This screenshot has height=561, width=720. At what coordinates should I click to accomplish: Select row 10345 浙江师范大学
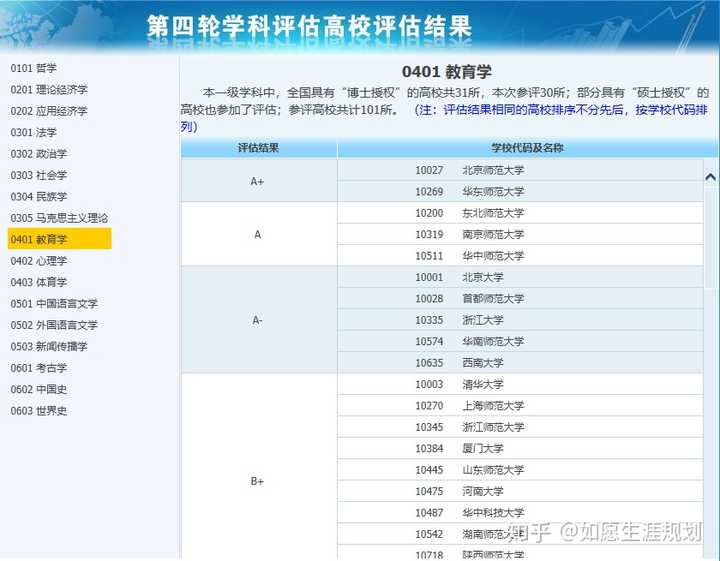click(520, 427)
